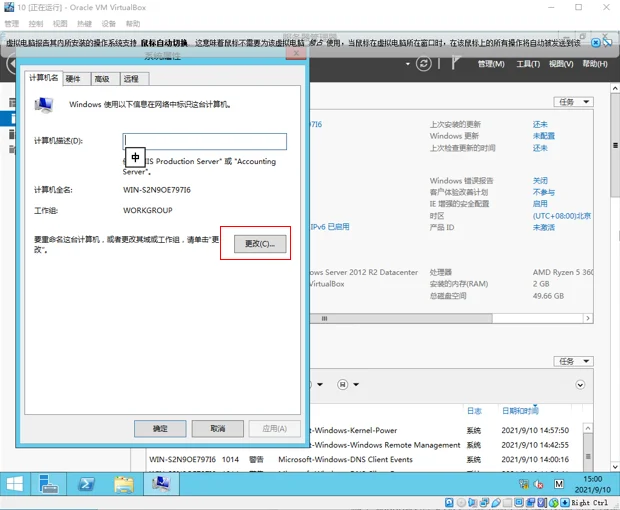Viewport: 620px width, 510px height.
Task: Open 帮助(H) menu in Server Manager
Action: [595, 64]
